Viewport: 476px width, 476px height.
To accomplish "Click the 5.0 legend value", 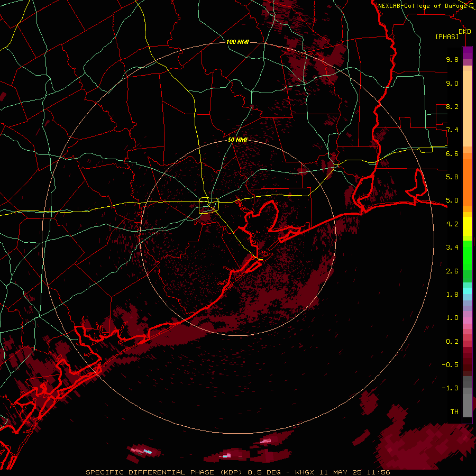I will [x=452, y=200].
